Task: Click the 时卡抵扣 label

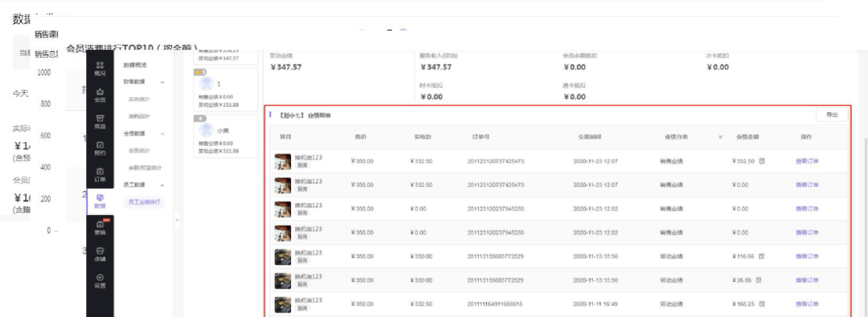Action: pos(432,85)
